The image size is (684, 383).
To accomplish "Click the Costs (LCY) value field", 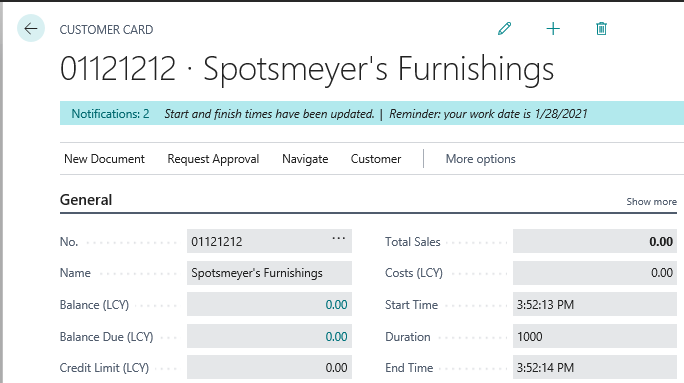I will (595, 273).
